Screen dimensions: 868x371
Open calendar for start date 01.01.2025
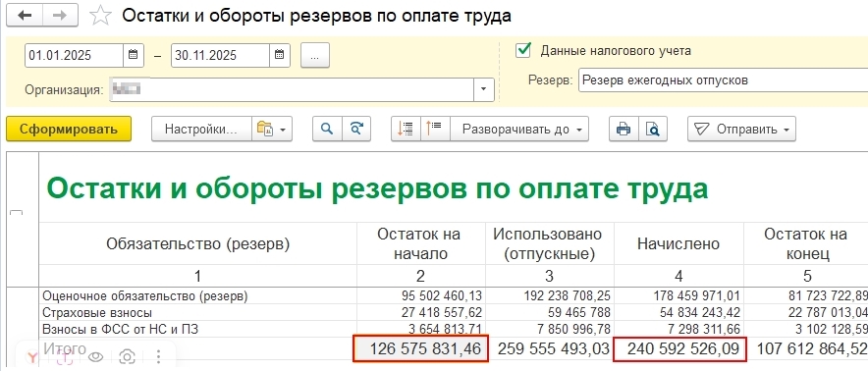click(x=133, y=55)
